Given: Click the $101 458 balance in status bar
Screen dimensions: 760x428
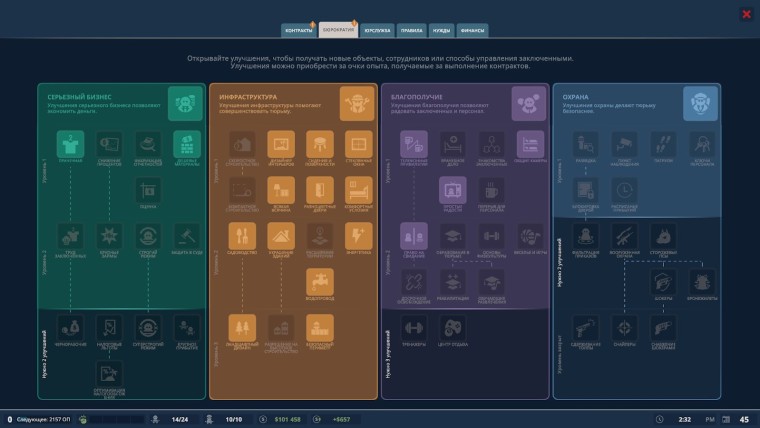Looking at the screenshot, I should tap(287, 419).
